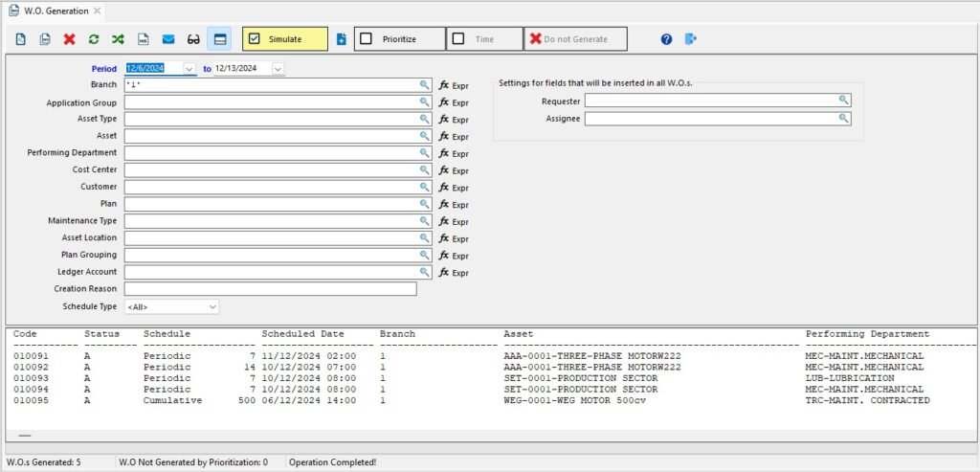Click the magnifier lookup in Ledger Account field
This screenshot has height=472, width=980.
(x=424, y=272)
